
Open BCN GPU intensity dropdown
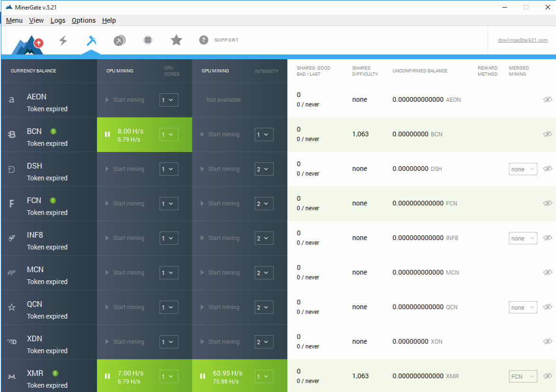[264, 134]
